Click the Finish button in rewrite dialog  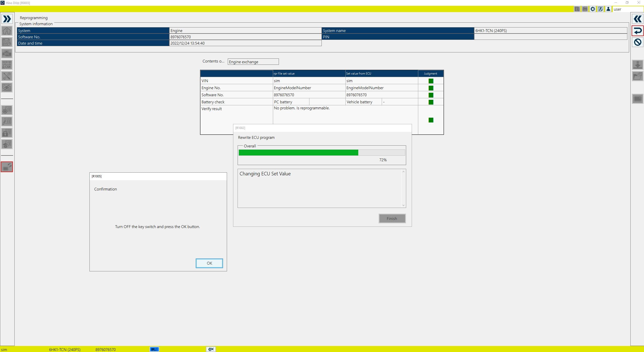pos(392,218)
